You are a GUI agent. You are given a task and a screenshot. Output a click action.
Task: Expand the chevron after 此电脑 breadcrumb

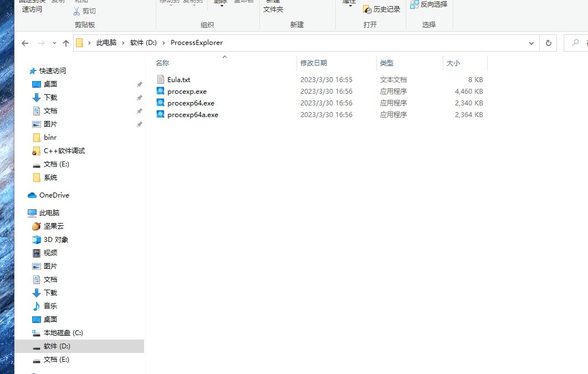tap(123, 43)
